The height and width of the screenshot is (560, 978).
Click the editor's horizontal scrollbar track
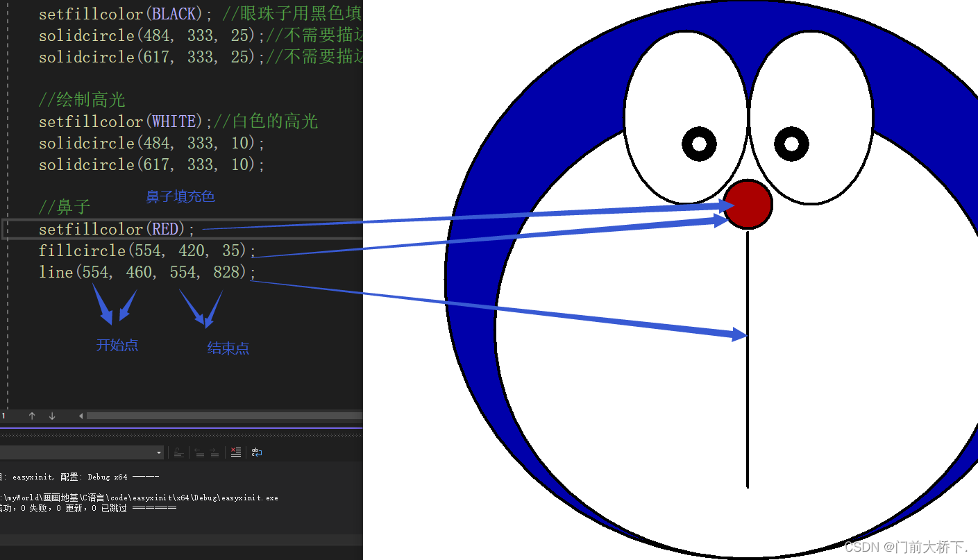coord(224,416)
